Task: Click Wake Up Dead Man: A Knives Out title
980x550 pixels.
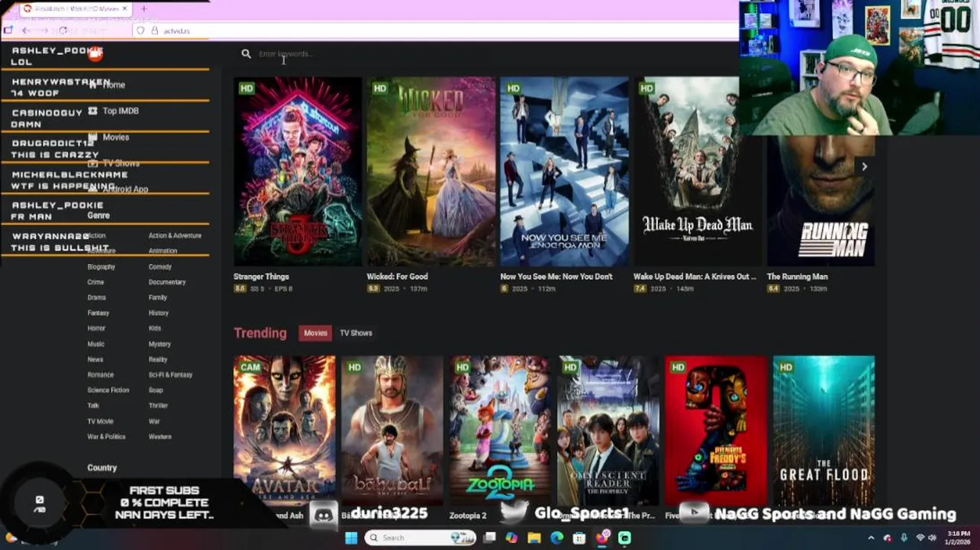Action: 695,277
